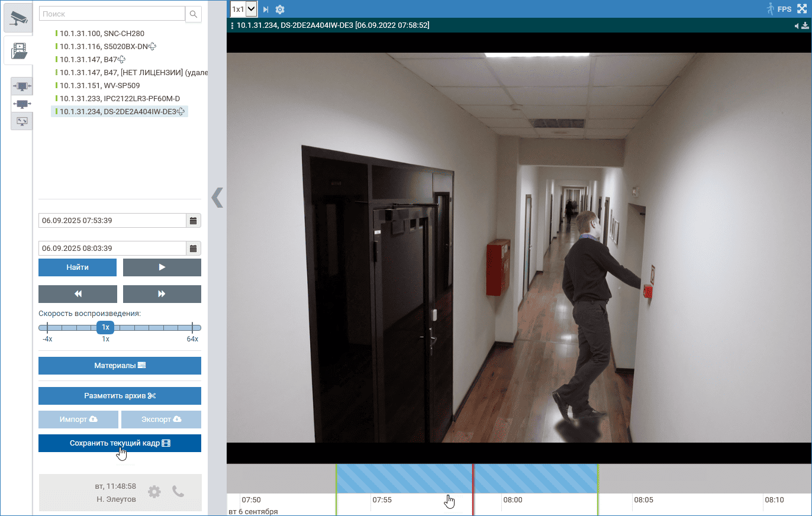Select camera 10.1.31.151, WV-SP509

(99, 85)
